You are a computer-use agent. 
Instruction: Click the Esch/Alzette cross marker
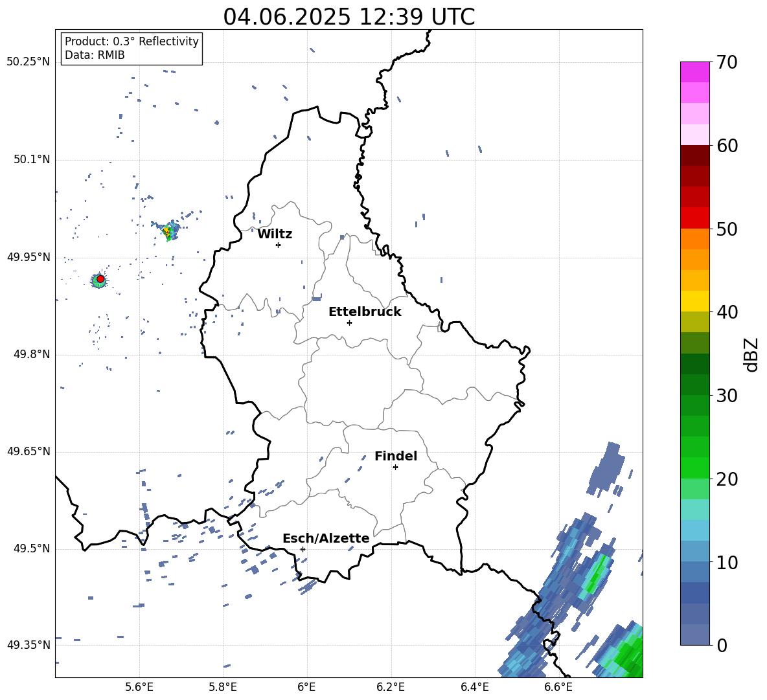(x=303, y=549)
